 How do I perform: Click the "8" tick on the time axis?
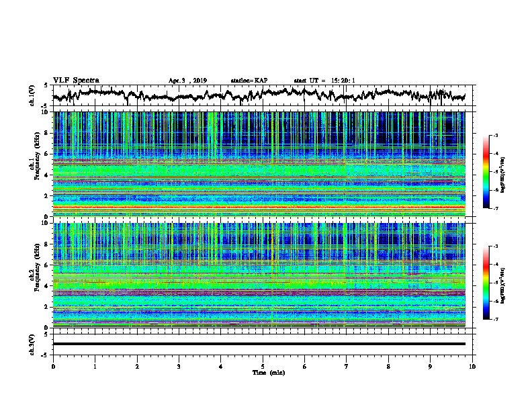point(388,367)
